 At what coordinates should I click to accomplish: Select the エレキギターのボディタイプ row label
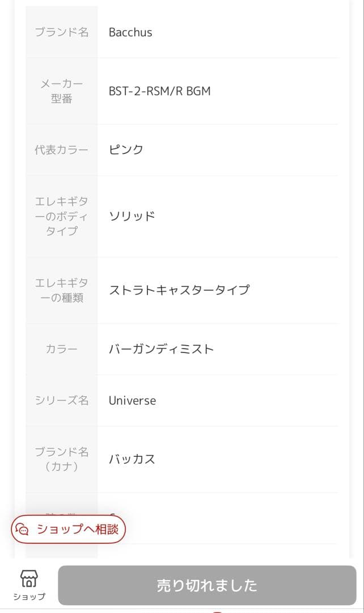click(61, 216)
